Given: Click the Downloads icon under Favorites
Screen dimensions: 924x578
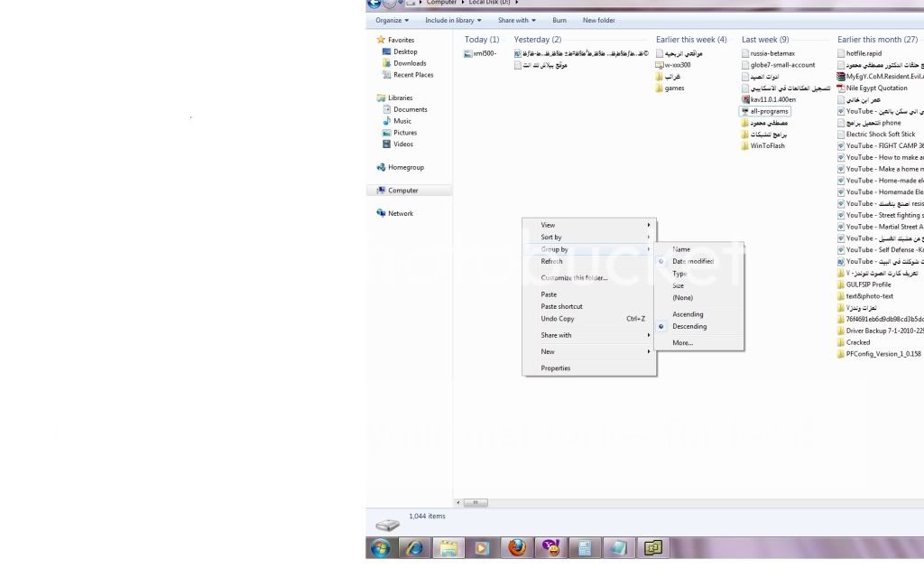Looking at the screenshot, I should coord(386,63).
